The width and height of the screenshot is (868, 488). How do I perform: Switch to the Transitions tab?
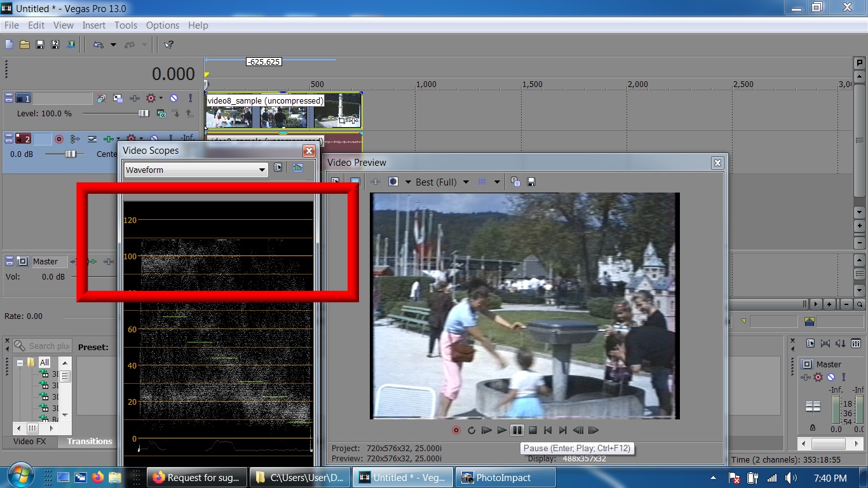click(90, 442)
